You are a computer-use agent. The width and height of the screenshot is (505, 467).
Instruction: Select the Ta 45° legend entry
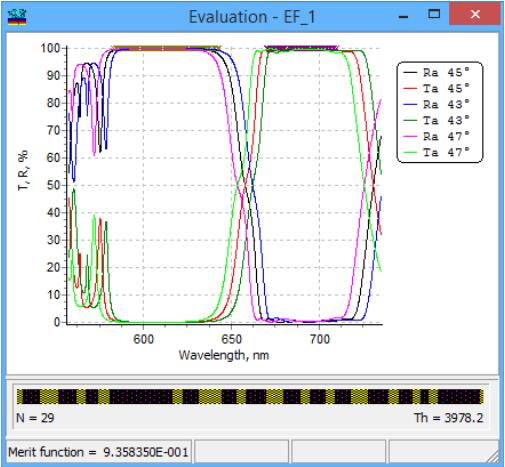(436, 88)
